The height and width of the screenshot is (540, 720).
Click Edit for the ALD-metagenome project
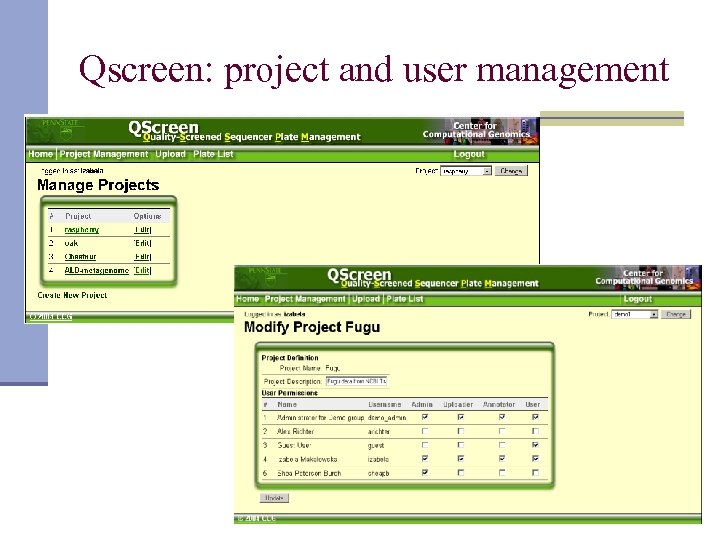pos(142,270)
